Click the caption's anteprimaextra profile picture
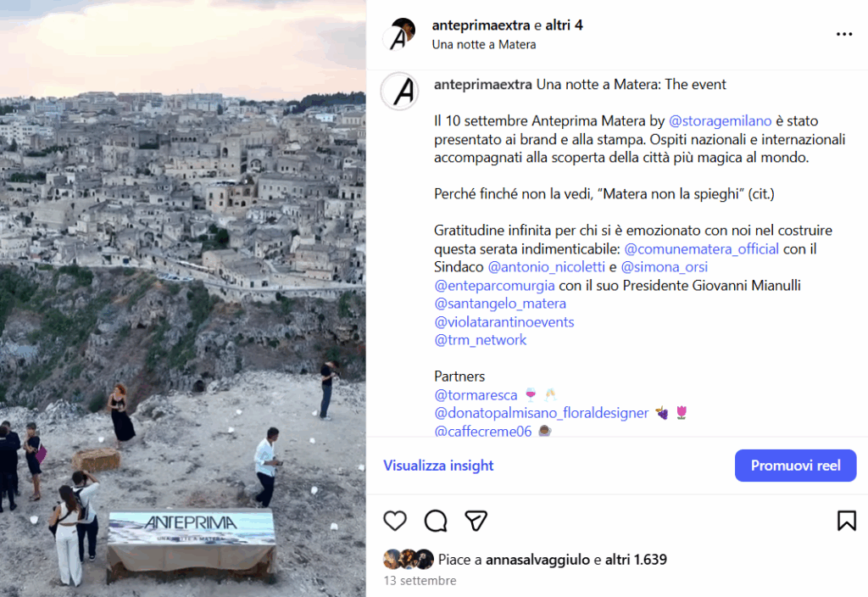Viewport: 868px width, 597px height. click(400, 92)
